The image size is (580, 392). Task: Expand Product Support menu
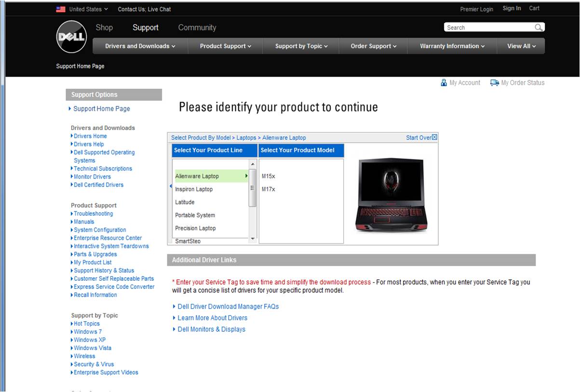pos(226,46)
